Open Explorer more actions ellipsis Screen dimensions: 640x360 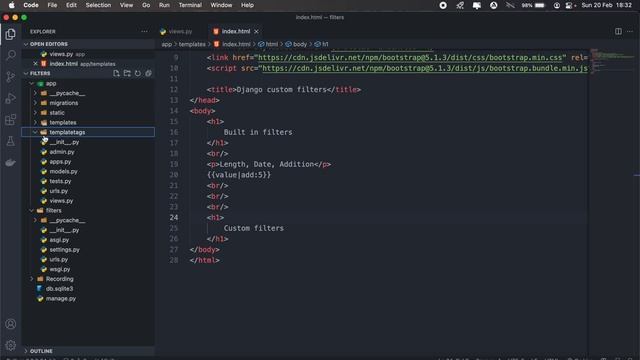(x=144, y=31)
